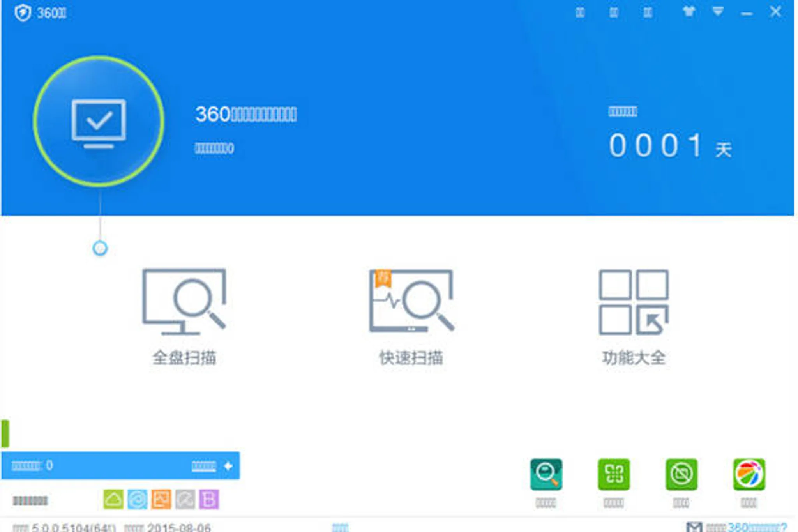Open the 功能大全 tools grid icon
Screen dimensions: 798x532
[634, 302]
